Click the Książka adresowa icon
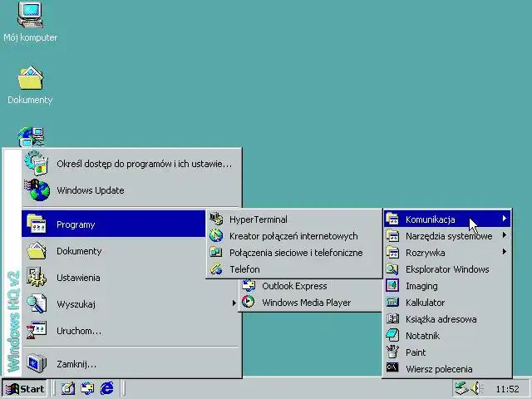 tap(392, 318)
